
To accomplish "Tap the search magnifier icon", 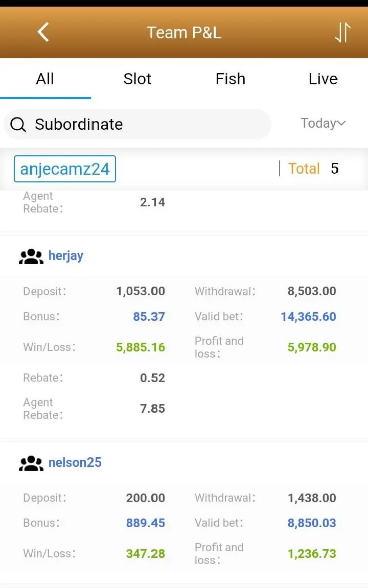I will point(18,124).
